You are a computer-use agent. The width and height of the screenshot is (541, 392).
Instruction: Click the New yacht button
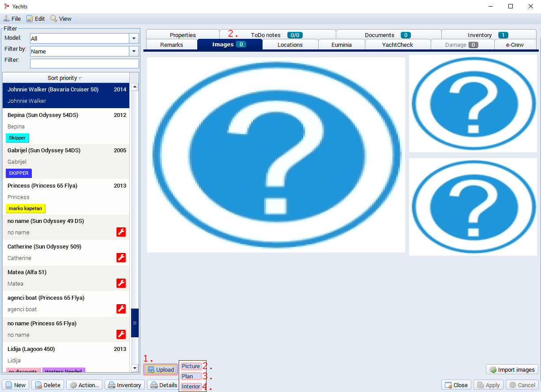click(x=16, y=385)
